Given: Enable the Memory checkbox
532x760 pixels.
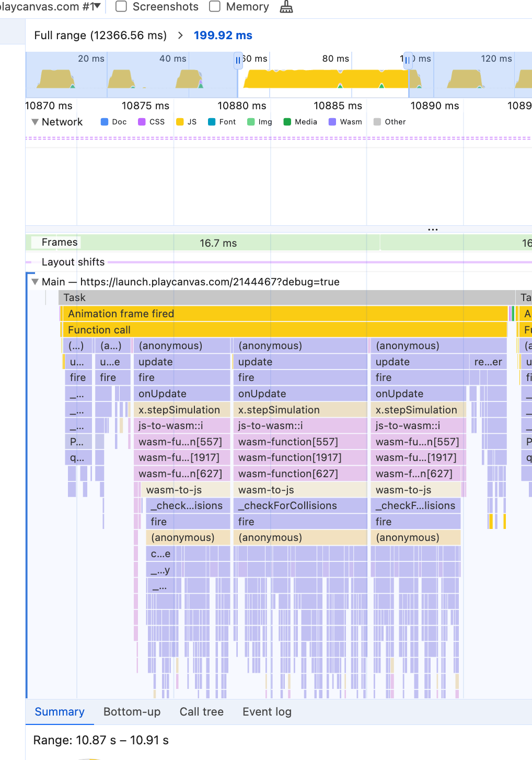Looking at the screenshot, I should (215, 7).
